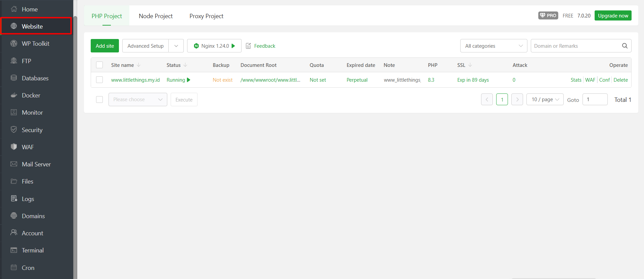The width and height of the screenshot is (644, 279).
Task: Open Security via the shield-check icon
Action: (14, 130)
